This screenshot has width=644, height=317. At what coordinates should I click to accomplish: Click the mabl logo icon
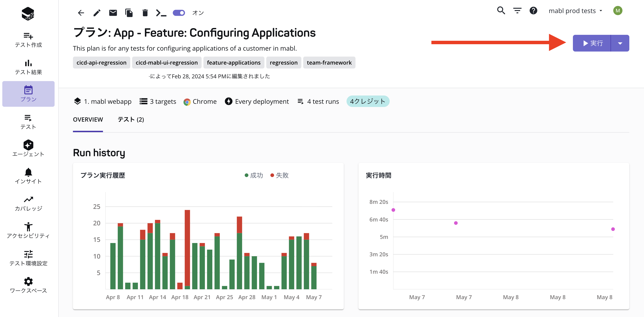[x=28, y=14]
